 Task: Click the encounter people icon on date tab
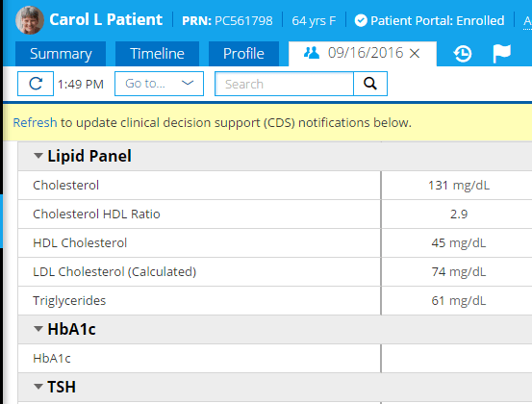point(312,53)
